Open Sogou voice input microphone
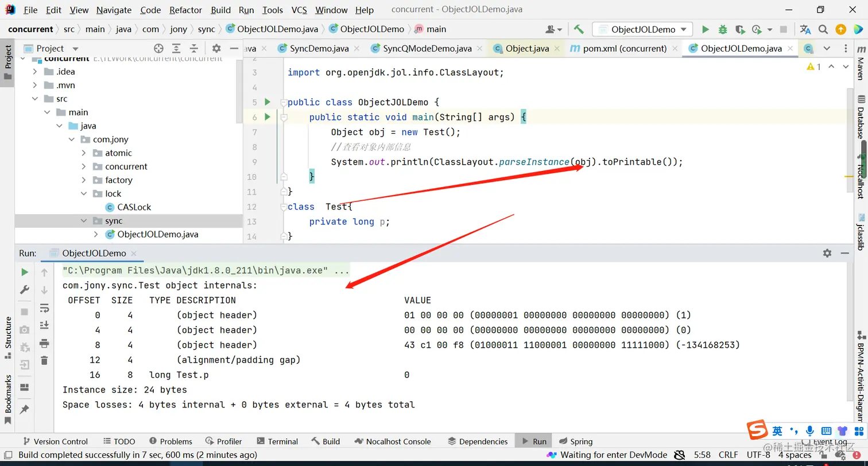The width and height of the screenshot is (868, 466). [810, 430]
